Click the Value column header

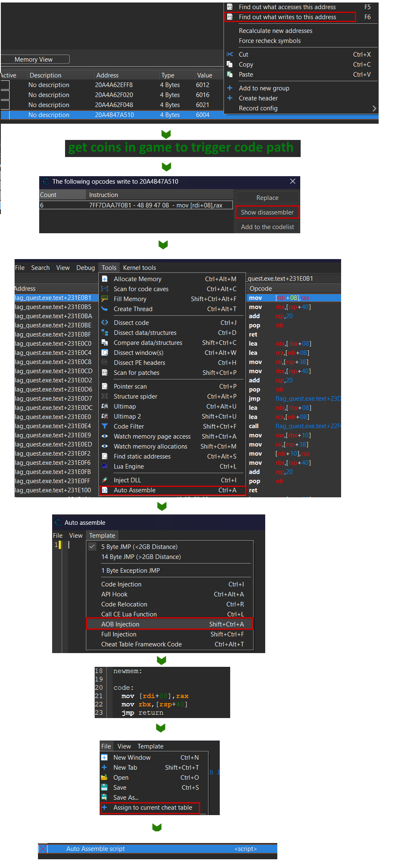[209, 75]
